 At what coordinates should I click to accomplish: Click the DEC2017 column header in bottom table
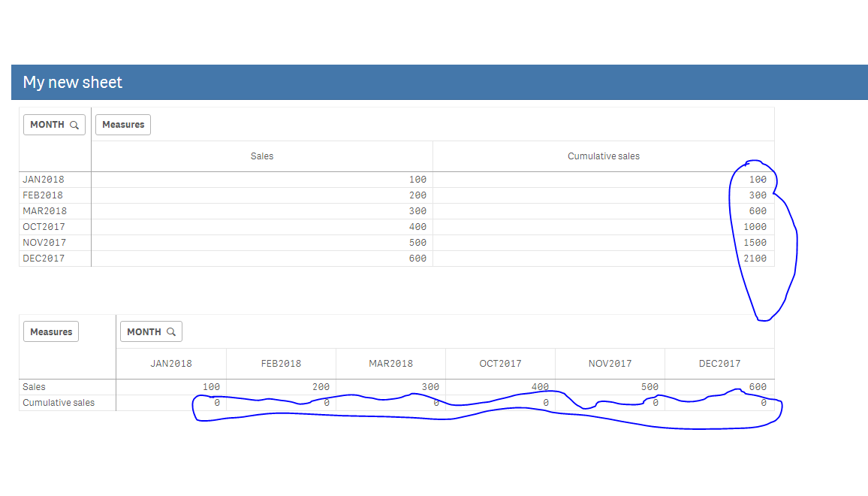pyautogui.click(x=719, y=364)
